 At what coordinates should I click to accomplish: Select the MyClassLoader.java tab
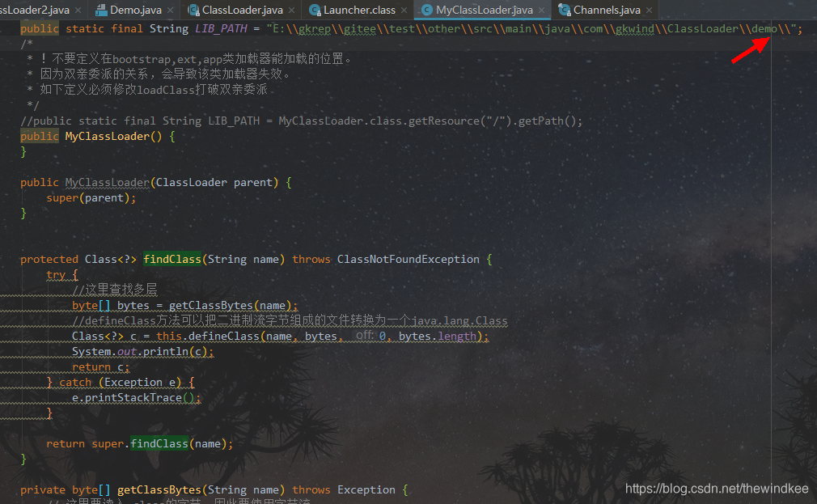click(x=484, y=10)
